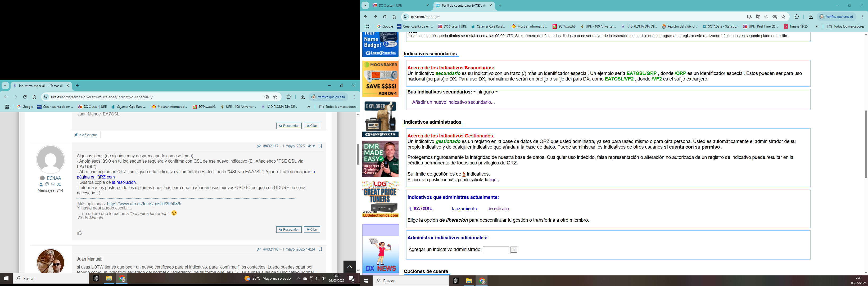Open zoom control in qrz.com address bar
The height and width of the screenshot is (286, 868).
click(766, 16)
